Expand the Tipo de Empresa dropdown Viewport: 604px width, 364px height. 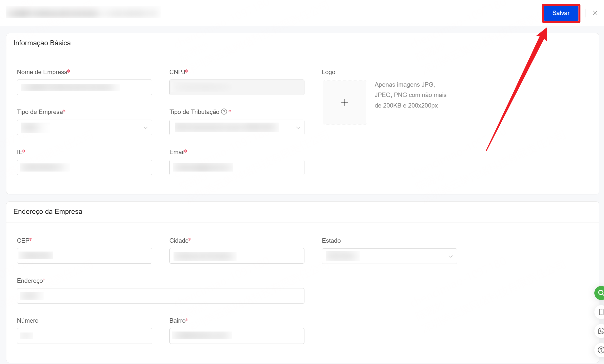[x=84, y=127]
